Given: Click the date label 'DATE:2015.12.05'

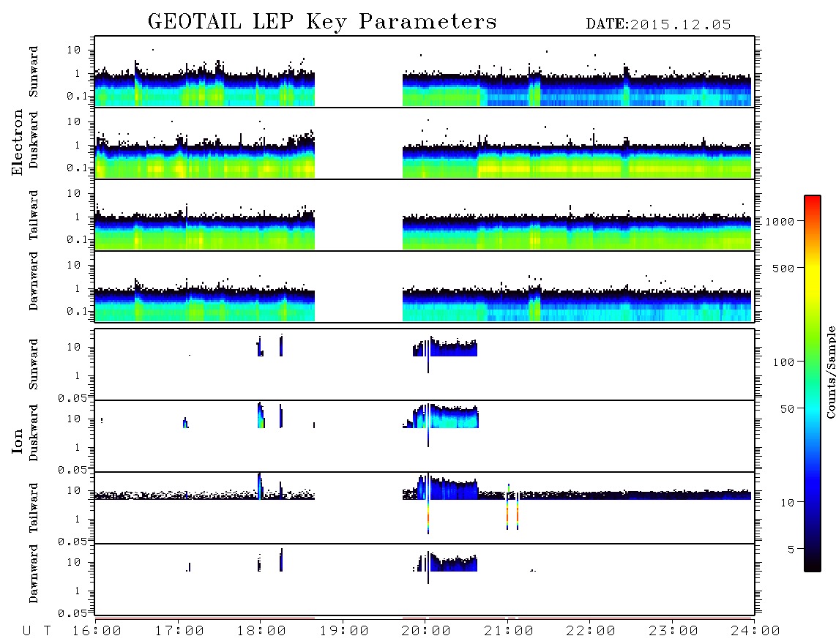Looking at the screenshot, I should click(x=658, y=25).
